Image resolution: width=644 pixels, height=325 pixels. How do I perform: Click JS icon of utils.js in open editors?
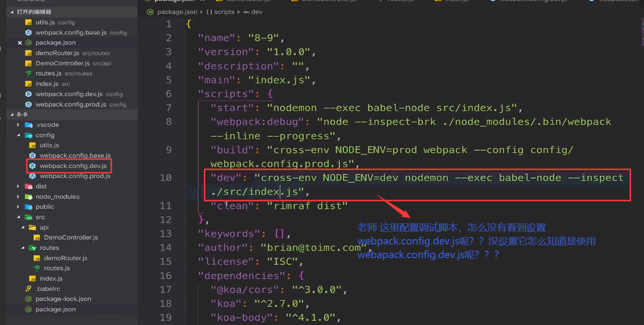(28, 22)
